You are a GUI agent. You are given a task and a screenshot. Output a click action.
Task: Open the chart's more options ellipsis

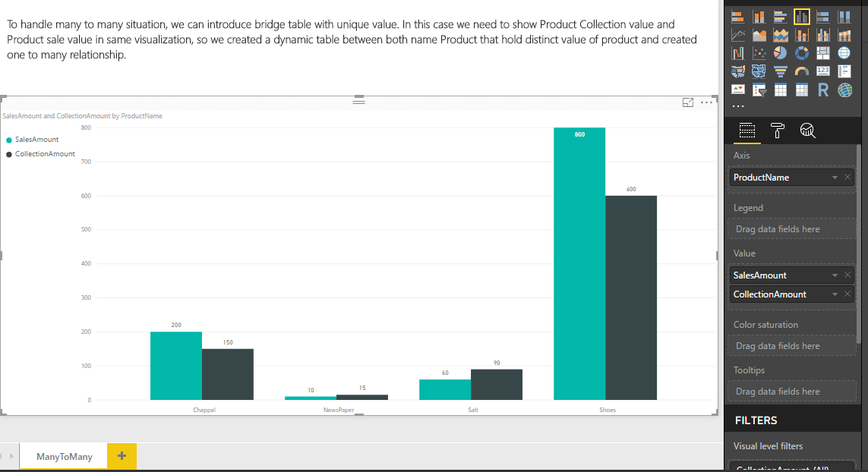[706, 102]
